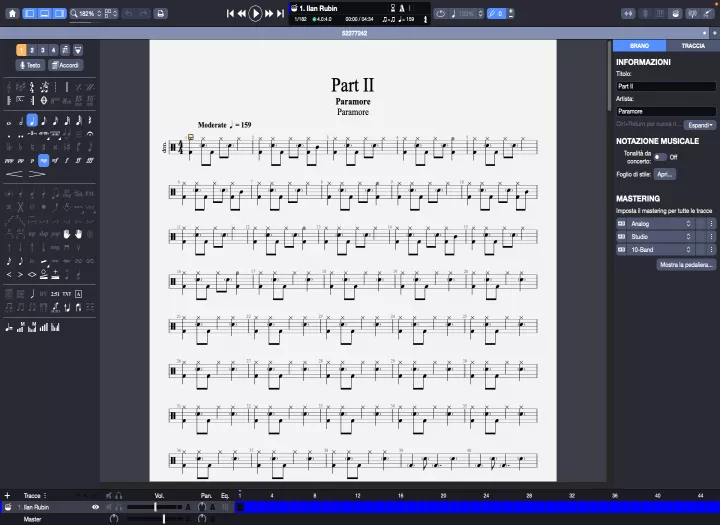This screenshot has width=720, height=525.
Task: Open a new document tab with plus
Action: (x=714, y=33)
